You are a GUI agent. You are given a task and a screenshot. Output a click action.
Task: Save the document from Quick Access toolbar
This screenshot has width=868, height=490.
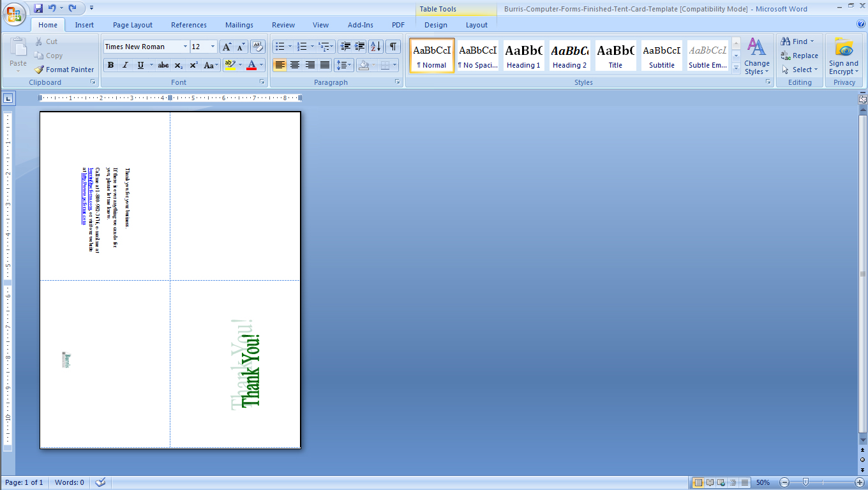pos(38,8)
